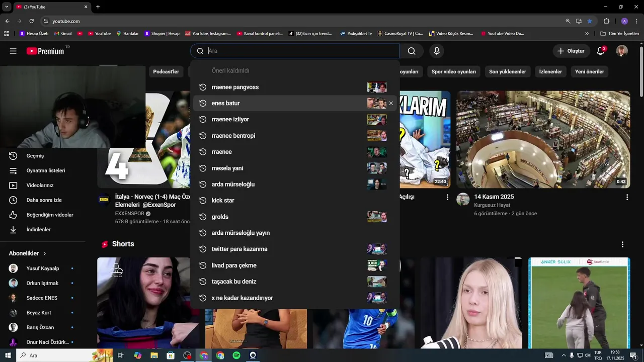This screenshot has width=644, height=362.
Task: Pick suggestion 'taşacak bu deniz'
Action: pos(295,282)
